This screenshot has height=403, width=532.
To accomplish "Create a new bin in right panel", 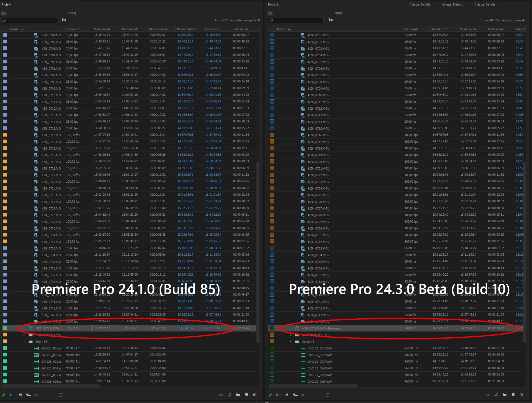I will pos(504,395).
